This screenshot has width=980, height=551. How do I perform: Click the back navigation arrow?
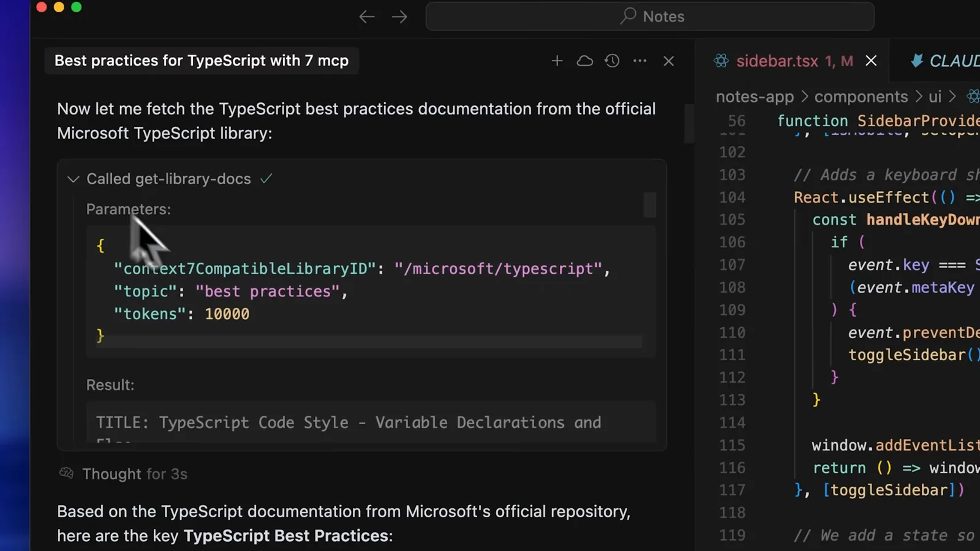tap(366, 17)
